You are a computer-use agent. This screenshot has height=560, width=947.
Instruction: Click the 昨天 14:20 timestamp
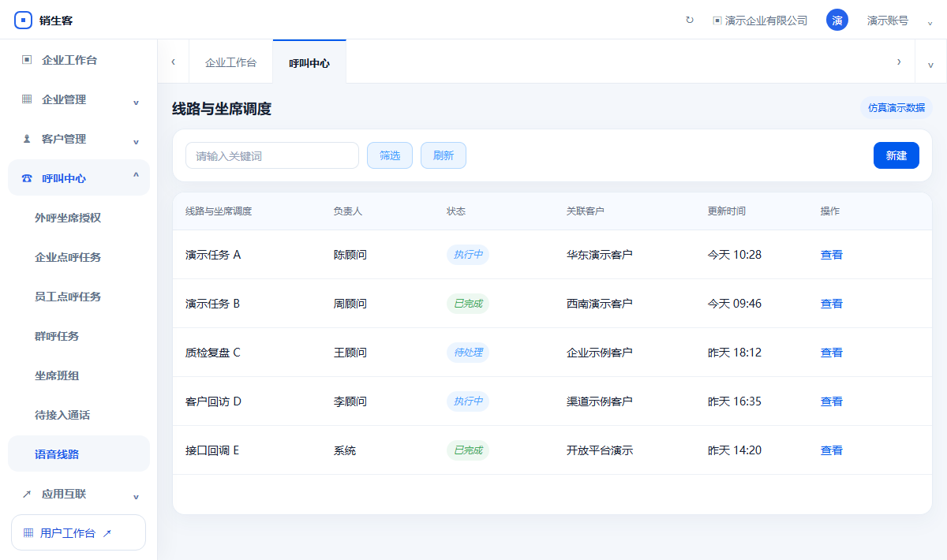coord(735,450)
